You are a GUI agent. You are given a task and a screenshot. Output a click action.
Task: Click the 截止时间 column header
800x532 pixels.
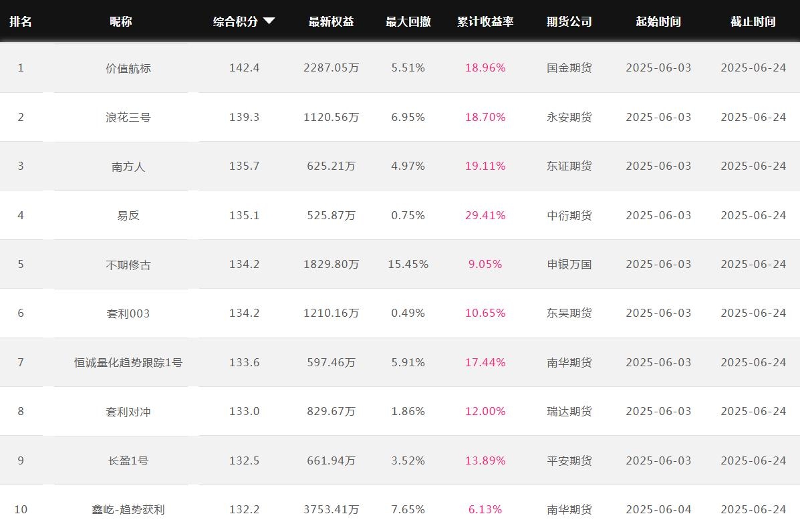[753, 21]
